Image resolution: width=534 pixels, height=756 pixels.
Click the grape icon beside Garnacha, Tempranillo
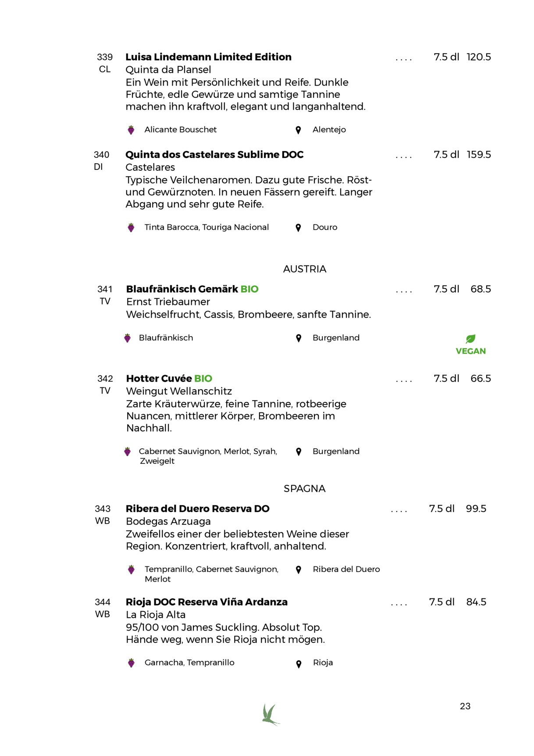click(131, 663)
